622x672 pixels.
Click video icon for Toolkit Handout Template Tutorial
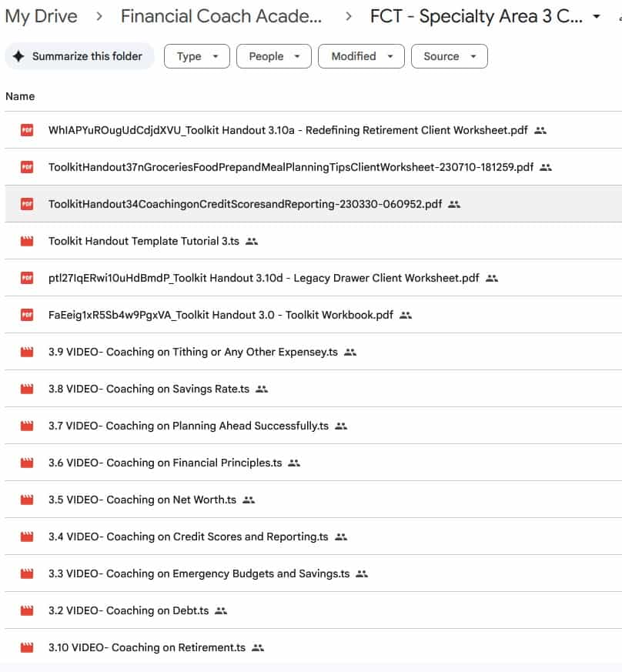[27, 241]
